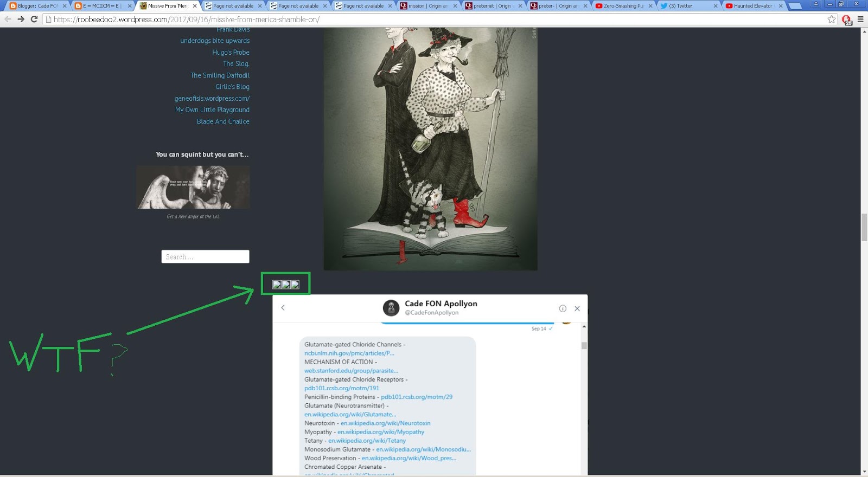Open the pdb101.rcsb.org/motm/29 link
This screenshot has height=477, width=868.
pos(417,397)
